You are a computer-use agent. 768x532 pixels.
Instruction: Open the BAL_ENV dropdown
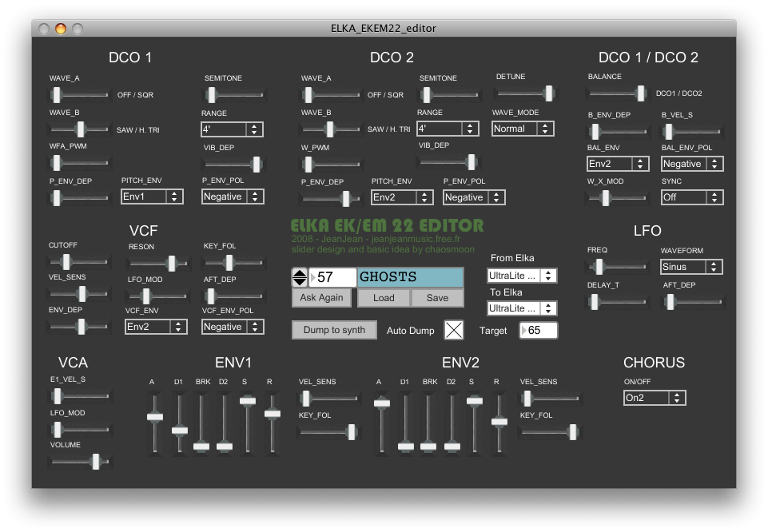[x=618, y=164]
